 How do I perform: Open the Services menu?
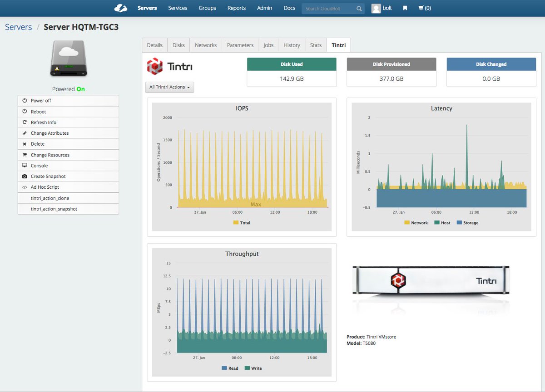pos(178,8)
